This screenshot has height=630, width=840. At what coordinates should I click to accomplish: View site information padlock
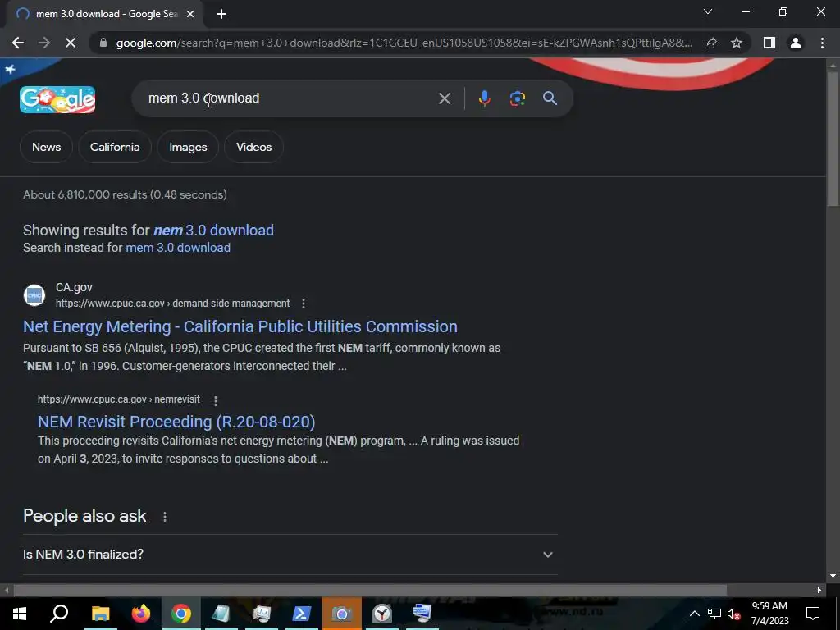103,43
